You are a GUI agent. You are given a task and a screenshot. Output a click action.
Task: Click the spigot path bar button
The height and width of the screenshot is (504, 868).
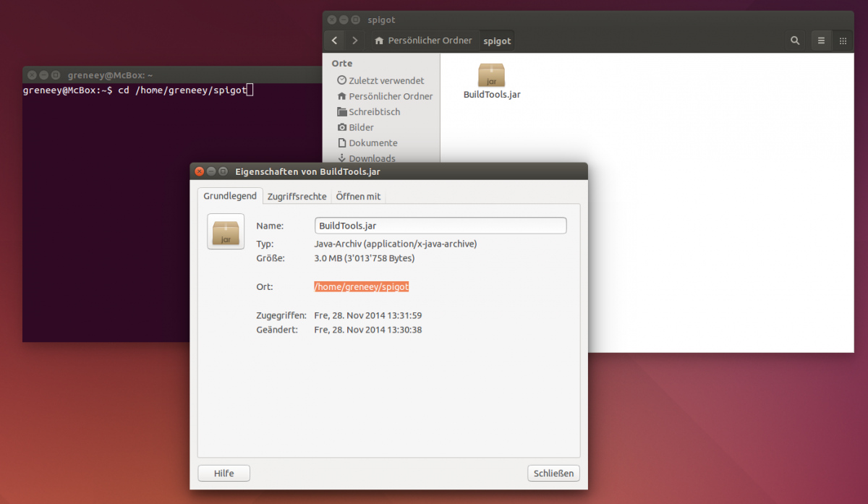coord(497,40)
